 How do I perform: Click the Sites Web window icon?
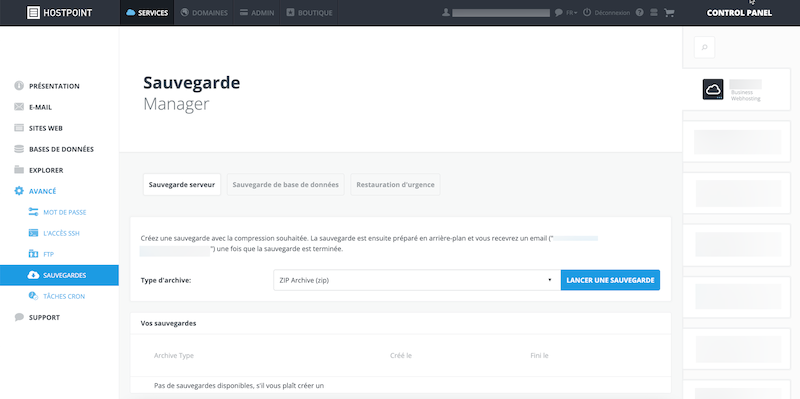click(19, 128)
